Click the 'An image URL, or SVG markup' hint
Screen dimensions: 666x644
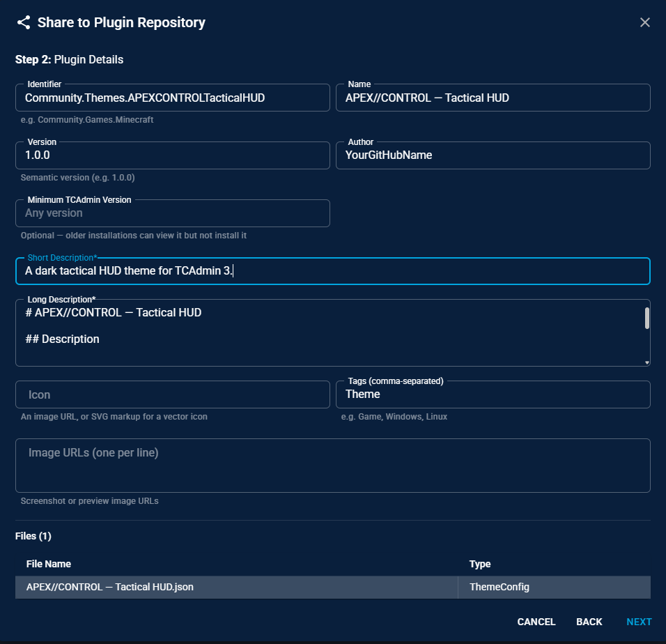tap(114, 417)
